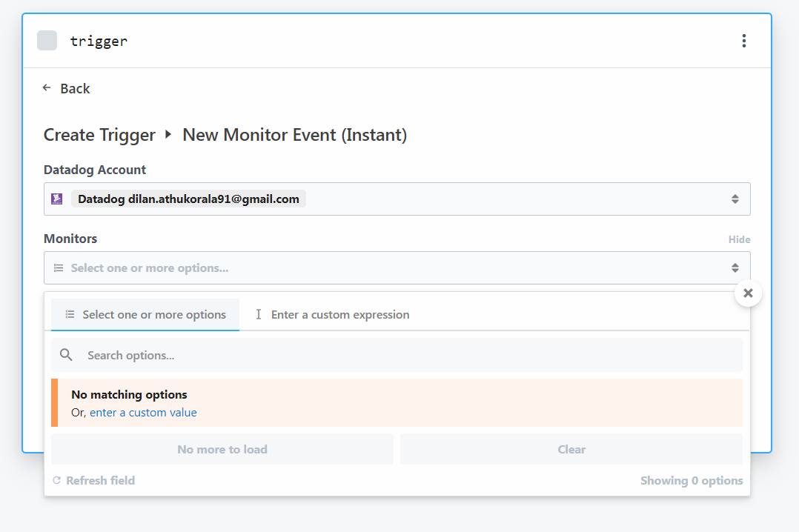This screenshot has width=799, height=532.
Task: Click the back arrow icon
Action: click(47, 88)
